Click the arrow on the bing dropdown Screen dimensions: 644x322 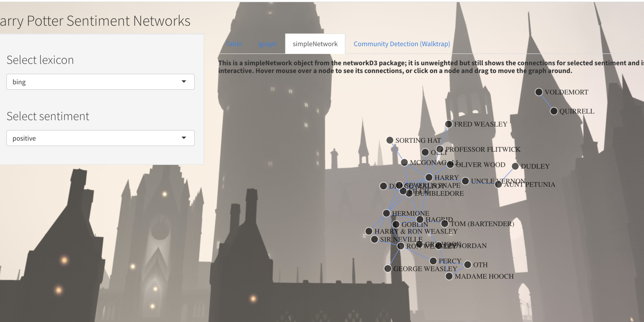coord(184,82)
